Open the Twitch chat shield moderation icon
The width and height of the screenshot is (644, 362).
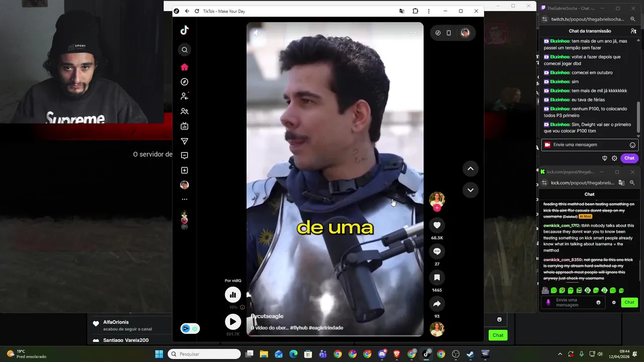[x=605, y=158]
